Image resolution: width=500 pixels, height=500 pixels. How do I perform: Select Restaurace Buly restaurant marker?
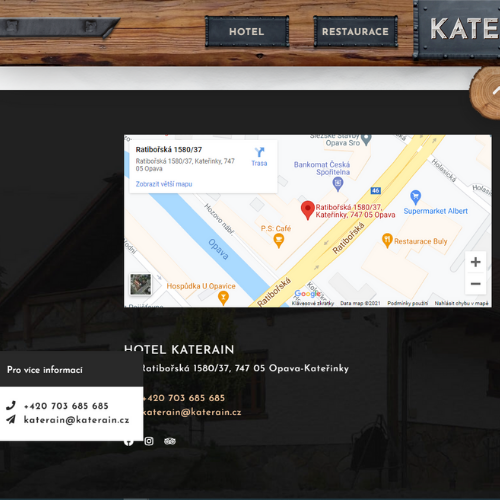387,241
